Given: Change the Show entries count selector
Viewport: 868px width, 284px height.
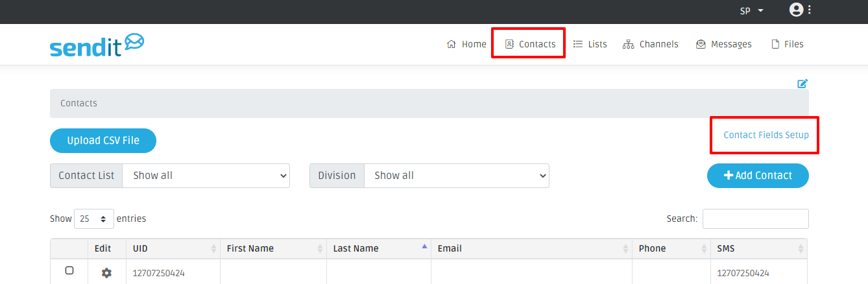Looking at the screenshot, I should pos(94,219).
